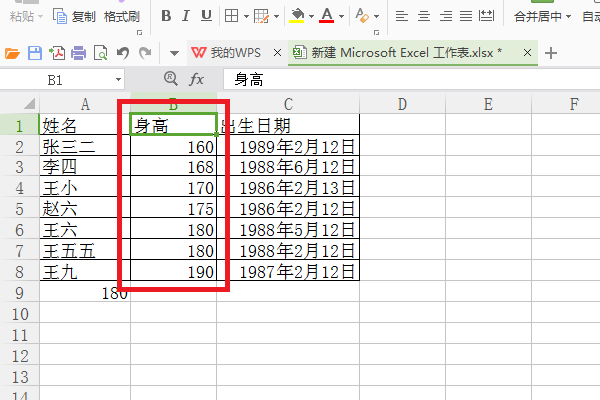Open 合并居中 dropdown arrow
The width and height of the screenshot is (600, 400).
point(568,16)
